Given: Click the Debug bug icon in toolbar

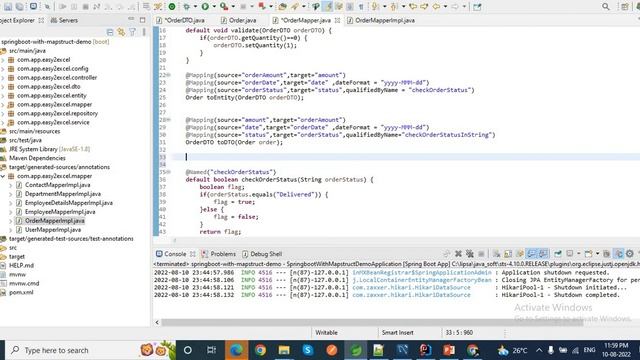Looking at the screenshot, I should pos(187,7).
